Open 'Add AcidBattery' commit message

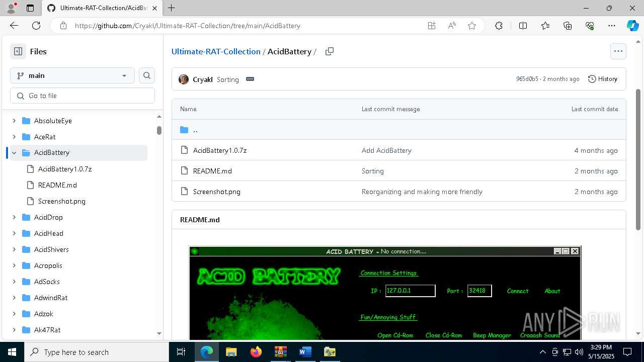point(386,150)
